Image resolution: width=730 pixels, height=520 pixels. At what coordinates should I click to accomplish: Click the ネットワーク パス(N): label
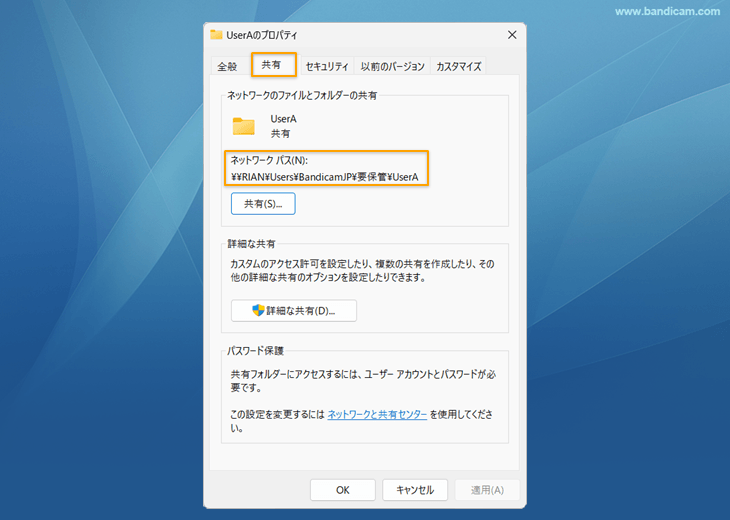[269, 160]
